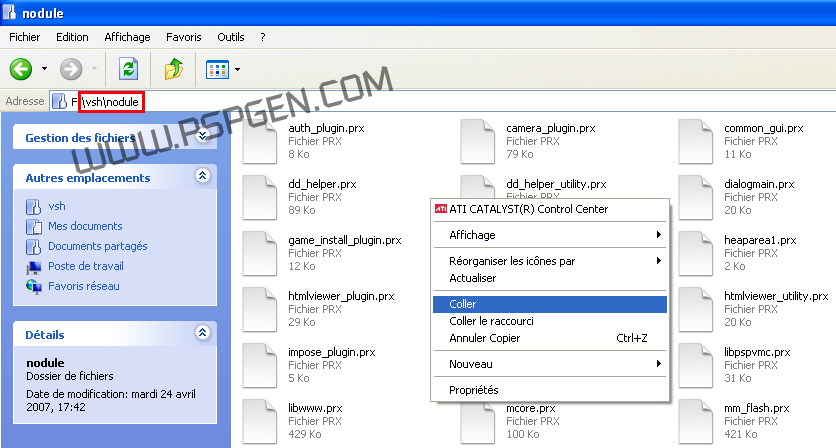The image size is (836, 448).
Task: Select the dialogmain.prx file icon
Action: coord(695,197)
